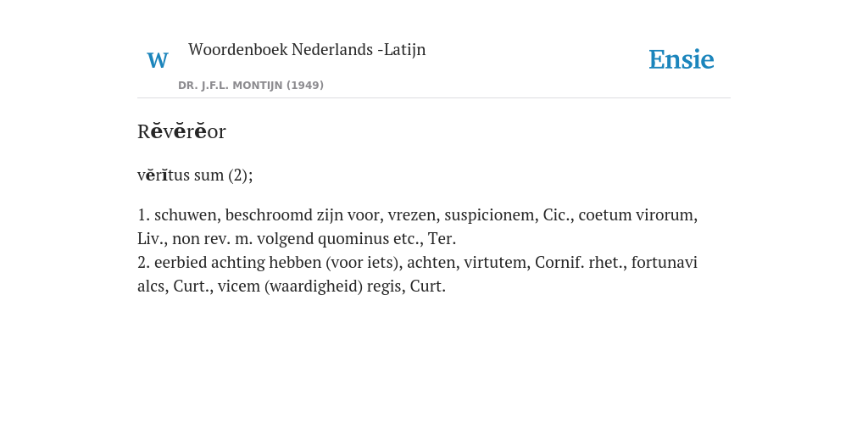Click the author name DR. J.F.L. MONTIJN (1949)
The width and height of the screenshot is (868, 434).
point(251,86)
